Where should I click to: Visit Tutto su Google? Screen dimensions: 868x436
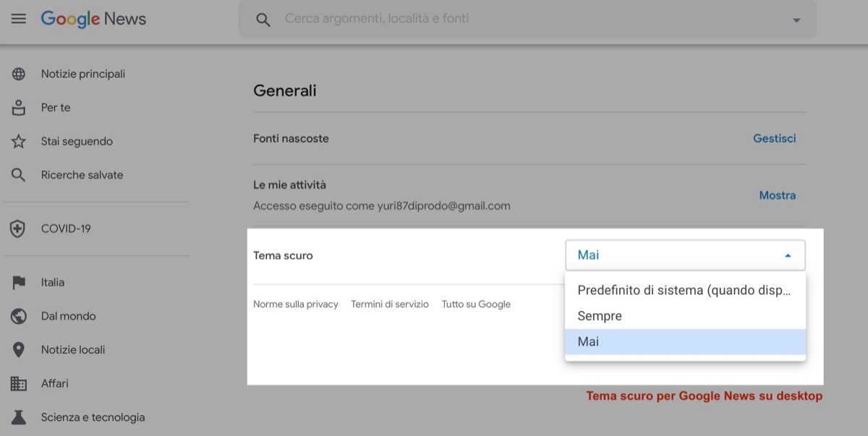coord(476,304)
